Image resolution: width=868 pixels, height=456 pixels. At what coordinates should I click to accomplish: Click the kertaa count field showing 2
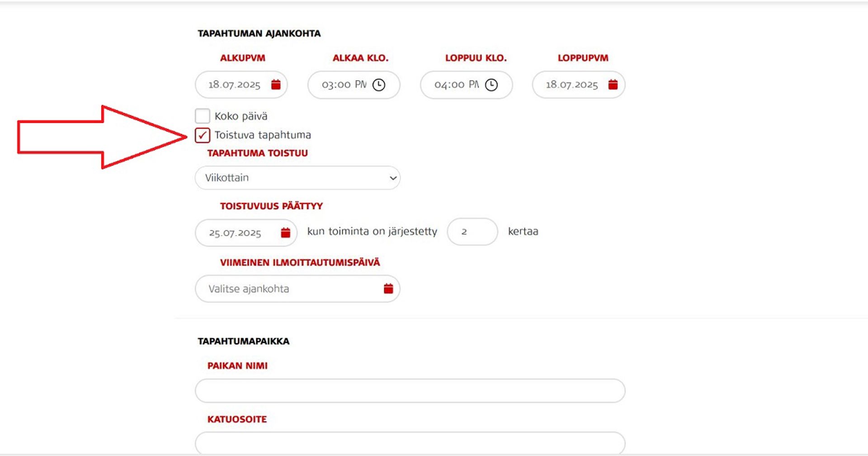472,232
